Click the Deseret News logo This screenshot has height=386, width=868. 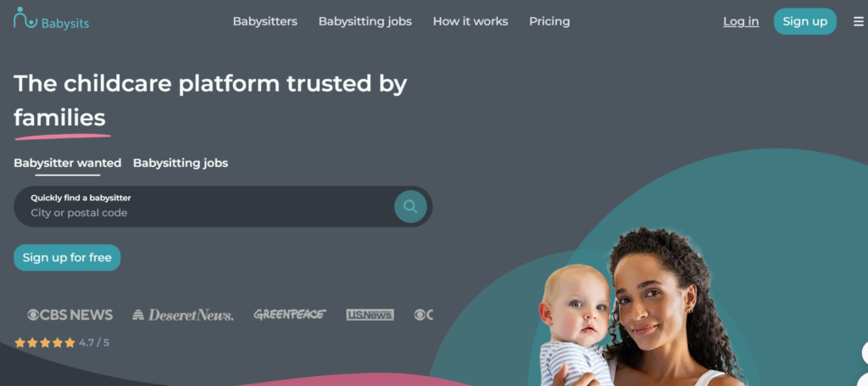pos(183,315)
